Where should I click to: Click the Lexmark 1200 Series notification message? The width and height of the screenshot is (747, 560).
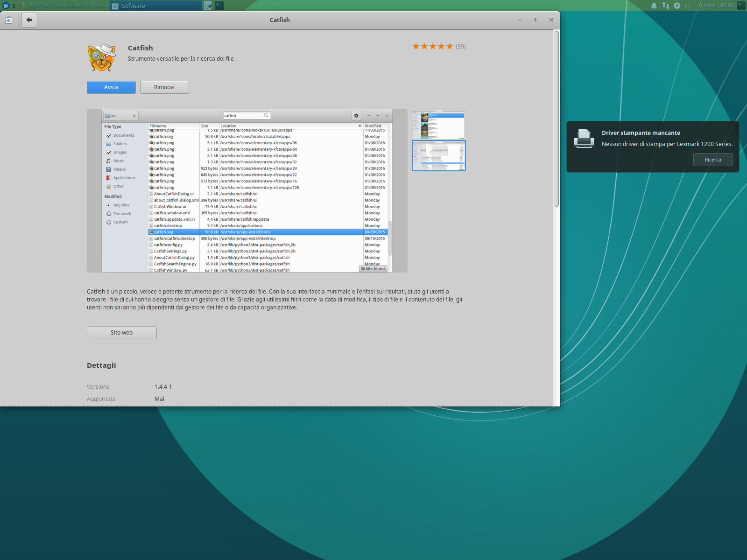[x=667, y=144]
